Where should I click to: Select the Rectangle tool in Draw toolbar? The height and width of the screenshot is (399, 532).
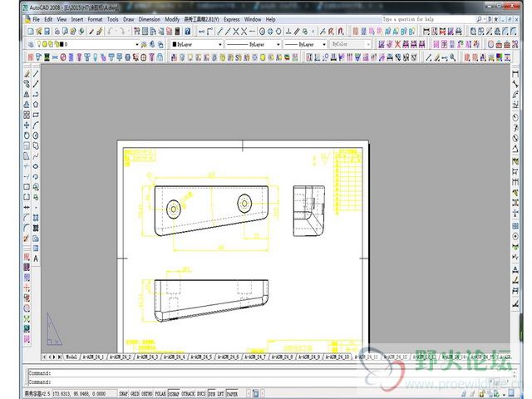click(36, 115)
